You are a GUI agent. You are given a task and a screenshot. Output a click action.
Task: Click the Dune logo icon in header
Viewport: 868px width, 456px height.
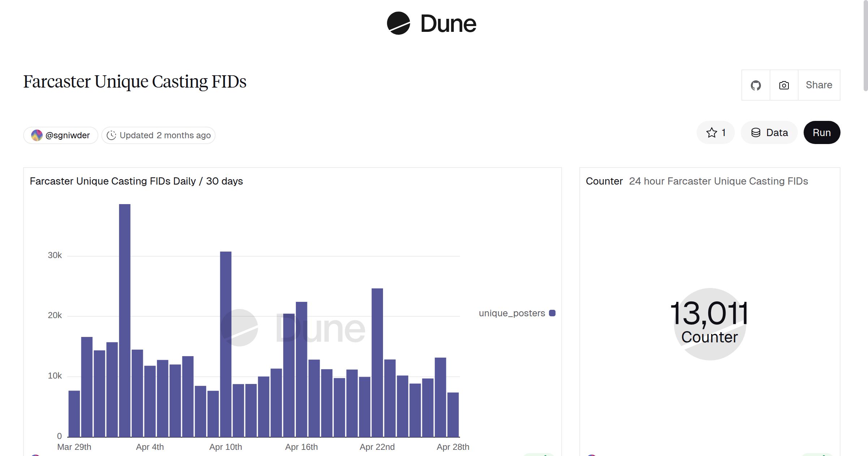click(398, 23)
